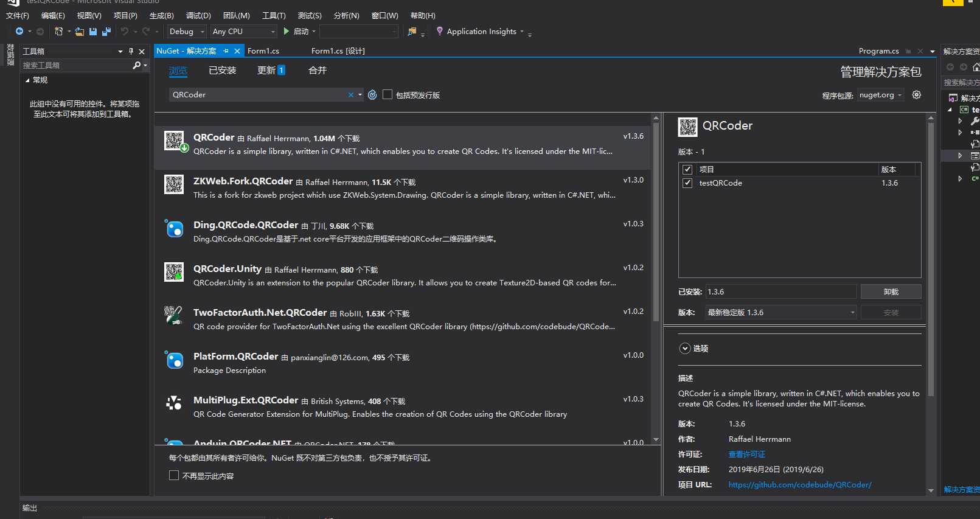Collapse the General group in toolbox

tap(27, 80)
